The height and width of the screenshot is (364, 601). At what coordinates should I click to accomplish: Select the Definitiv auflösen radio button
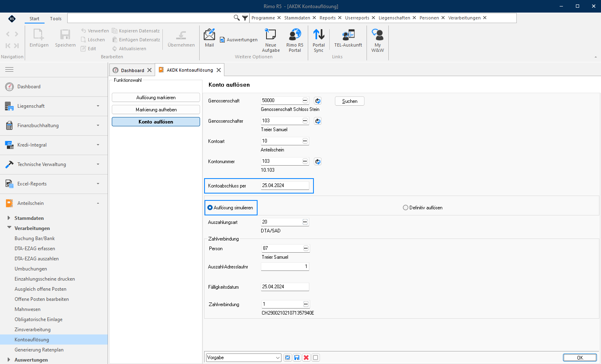click(405, 208)
